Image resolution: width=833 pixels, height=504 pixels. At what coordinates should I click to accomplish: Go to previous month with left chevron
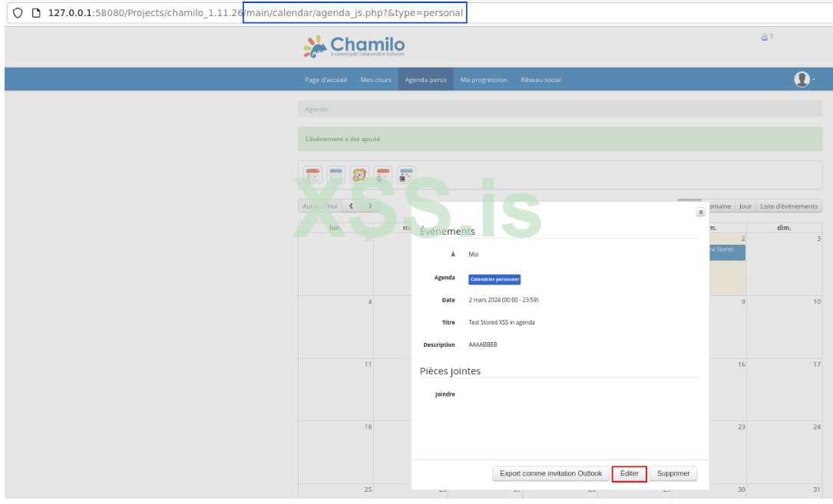[351, 206]
